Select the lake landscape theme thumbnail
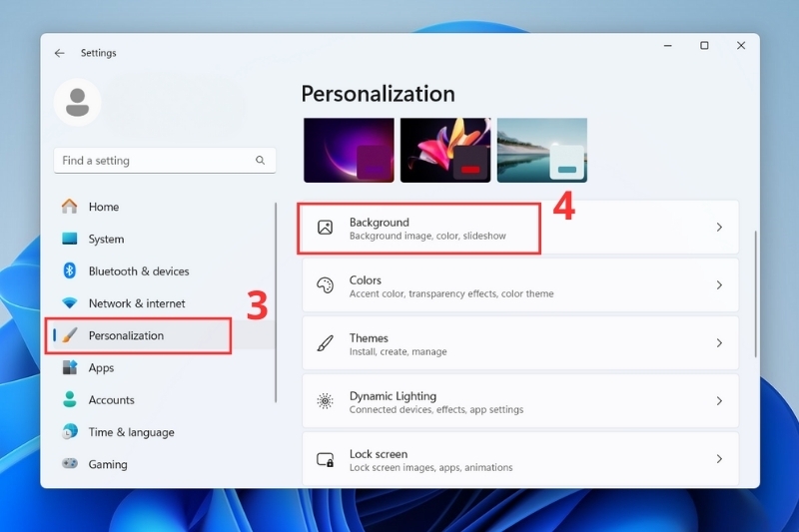 542,150
